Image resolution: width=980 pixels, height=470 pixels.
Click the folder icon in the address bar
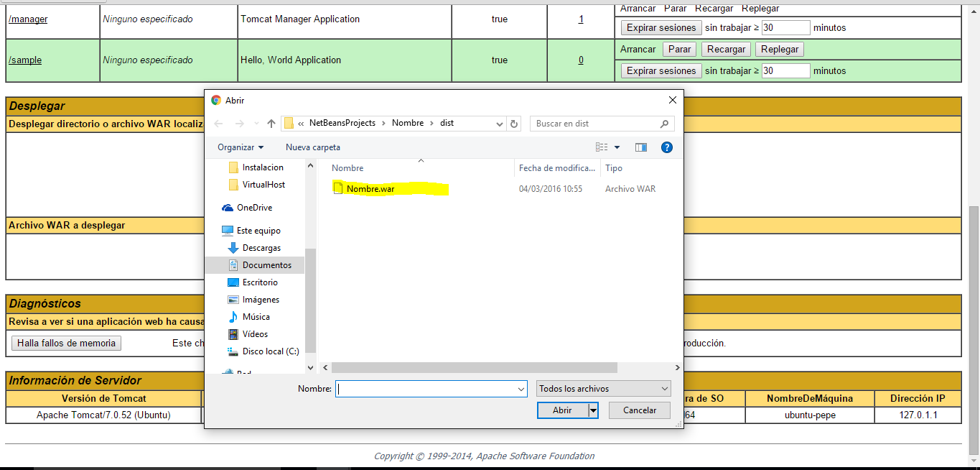pos(289,124)
